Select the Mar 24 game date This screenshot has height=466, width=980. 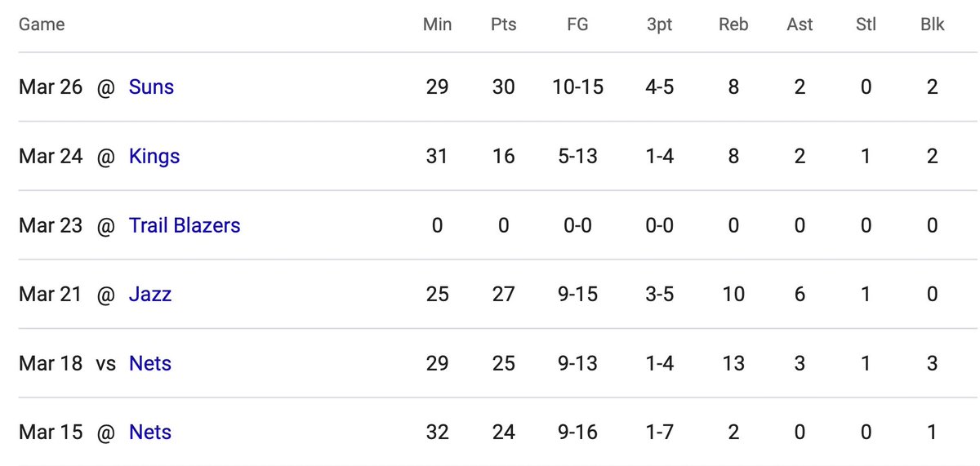click(x=51, y=156)
